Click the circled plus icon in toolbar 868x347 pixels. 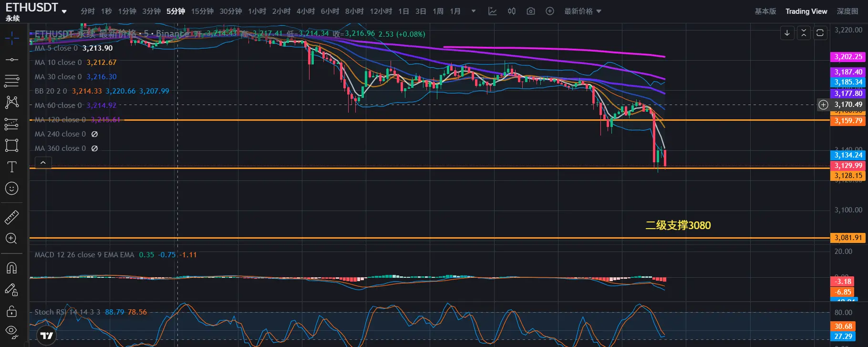pyautogui.click(x=550, y=11)
